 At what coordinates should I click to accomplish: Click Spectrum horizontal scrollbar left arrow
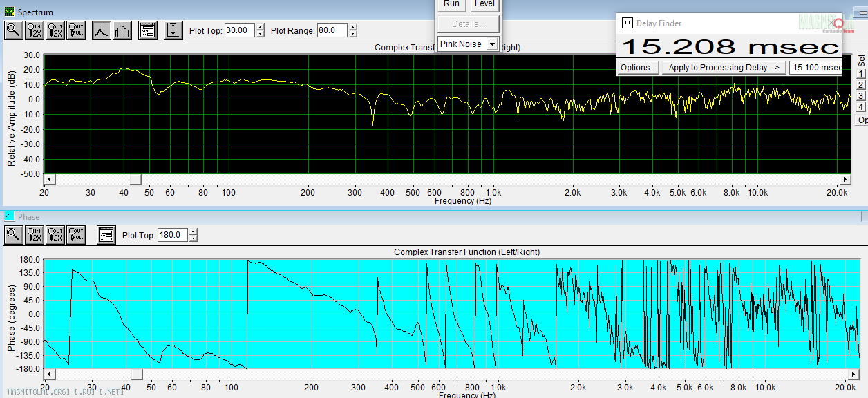tap(49, 179)
